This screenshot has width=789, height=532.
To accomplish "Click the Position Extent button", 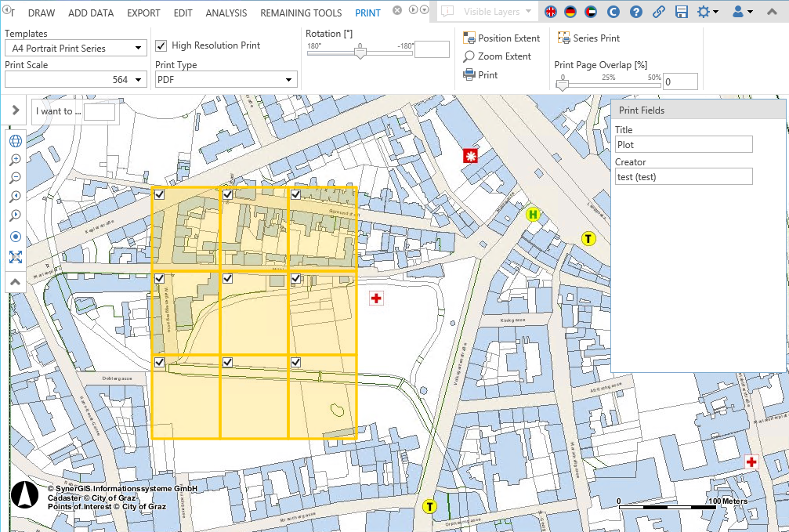I will pos(501,38).
